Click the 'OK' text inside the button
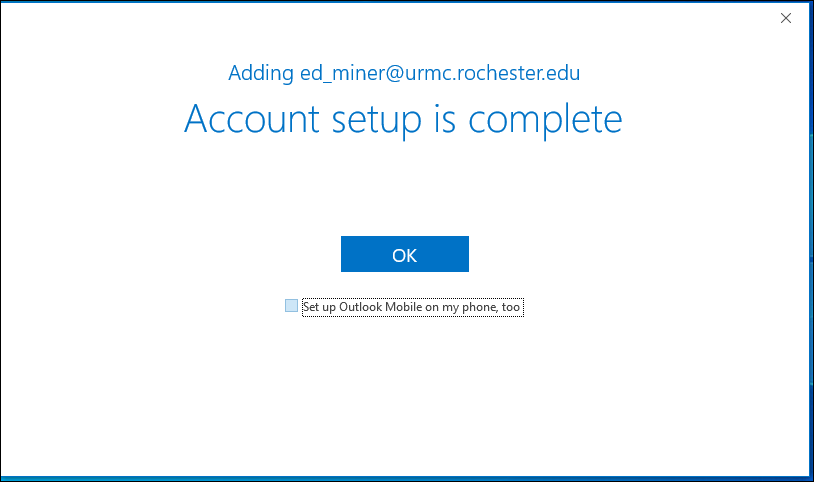 404,255
